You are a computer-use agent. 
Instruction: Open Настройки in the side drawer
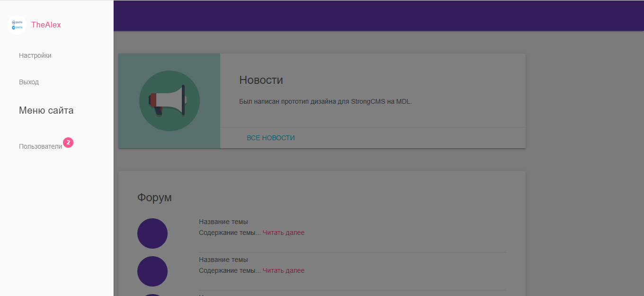pyautogui.click(x=35, y=55)
